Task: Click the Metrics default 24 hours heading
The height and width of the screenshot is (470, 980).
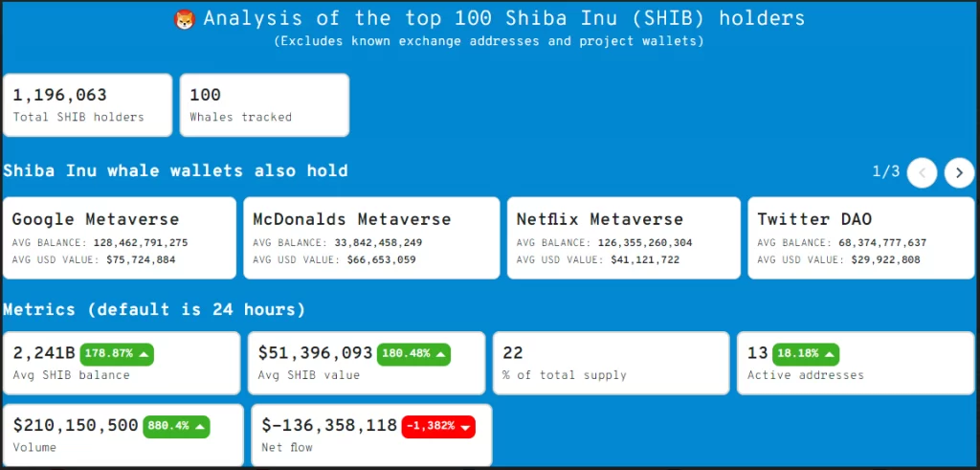Action: [x=154, y=309]
